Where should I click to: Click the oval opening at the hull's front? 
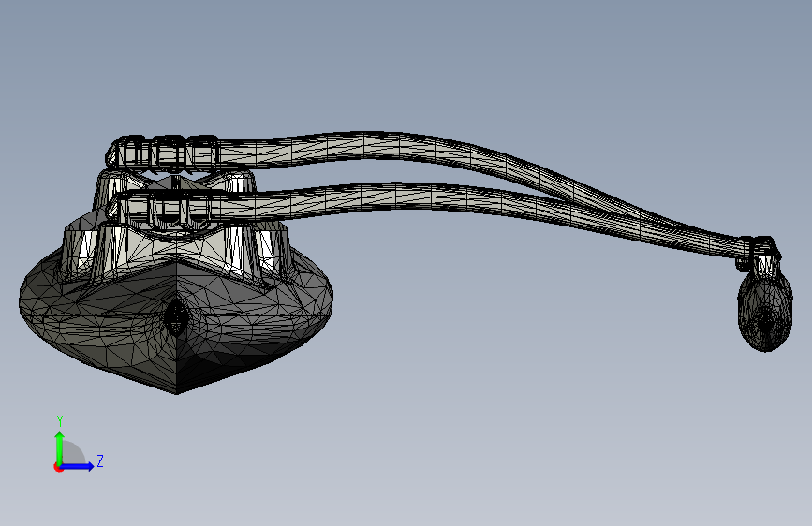[176, 315]
